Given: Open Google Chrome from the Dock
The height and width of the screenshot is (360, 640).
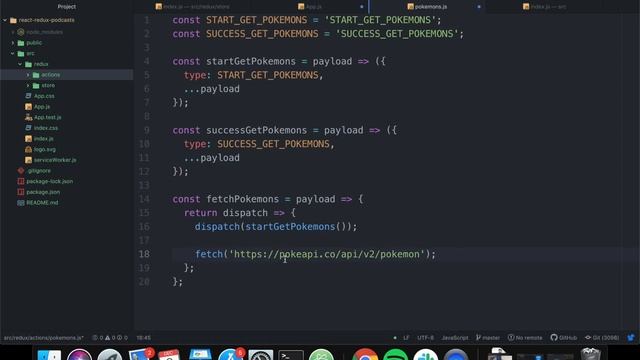Looking at the screenshot, I should click(x=365, y=354).
